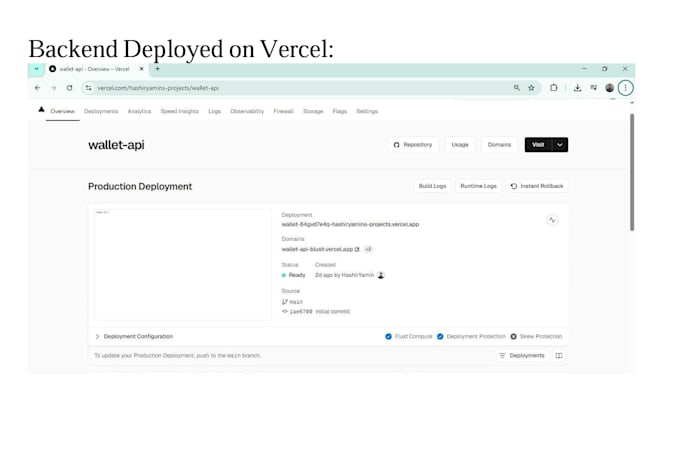Screen dimensions: 680x473
Task: Open deployment URL wallet-64gvd7e4q link
Action: 350,225
